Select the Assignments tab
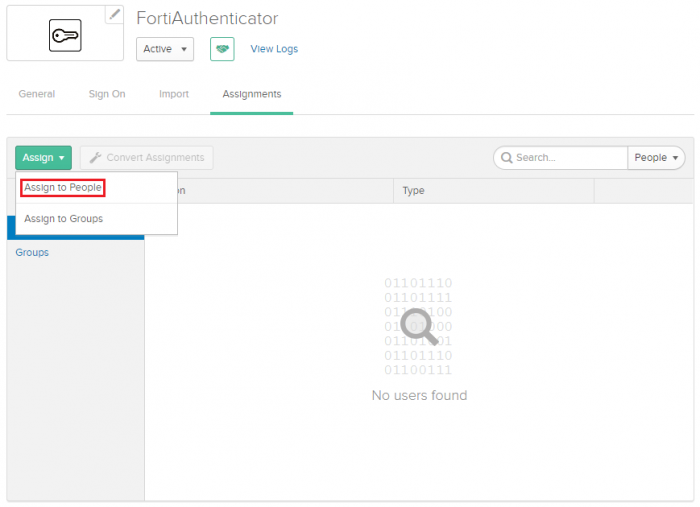 coord(252,94)
